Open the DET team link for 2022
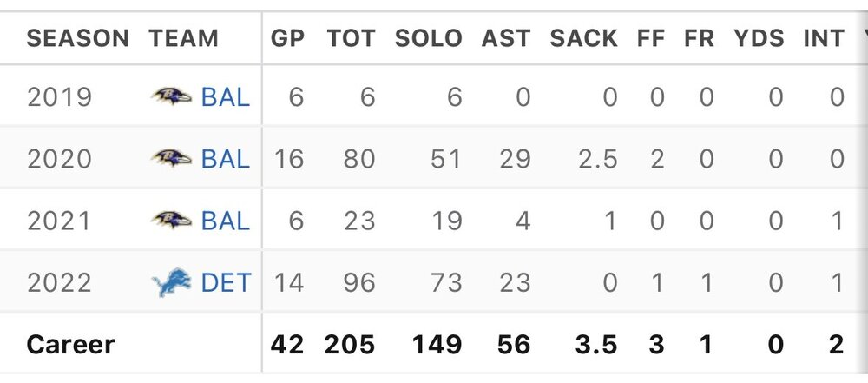Screen dimensions: 868x383 tap(226, 283)
